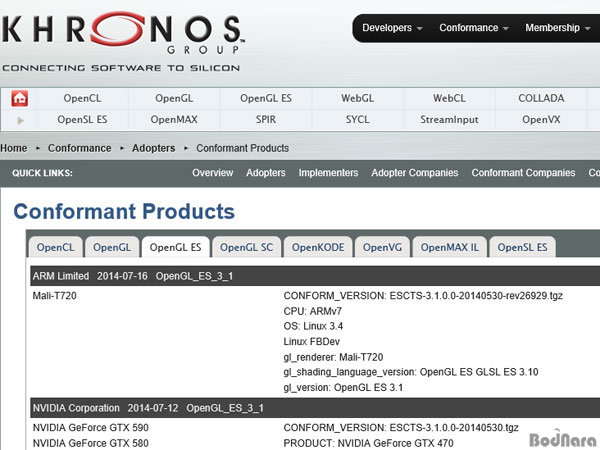600x450 pixels.
Task: Click the gl_shading_language_version line
Action: (411, 372)
